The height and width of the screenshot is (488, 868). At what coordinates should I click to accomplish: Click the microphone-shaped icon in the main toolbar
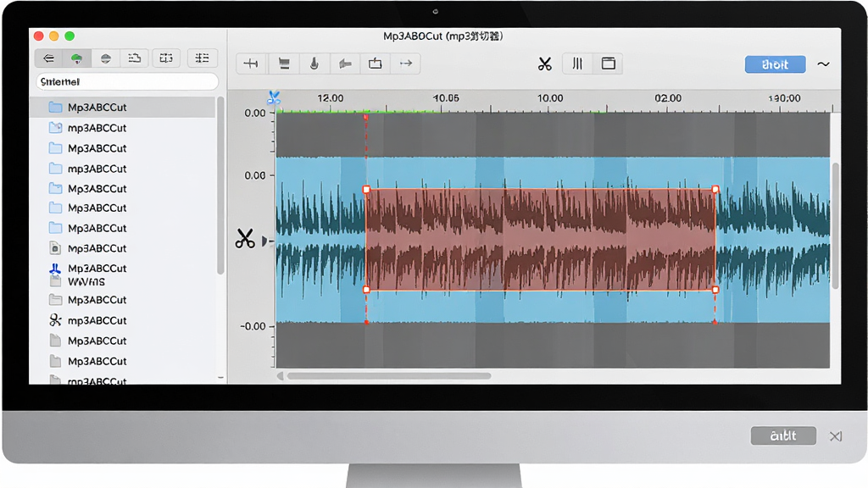pyautogui.click(x=314, y=64)
